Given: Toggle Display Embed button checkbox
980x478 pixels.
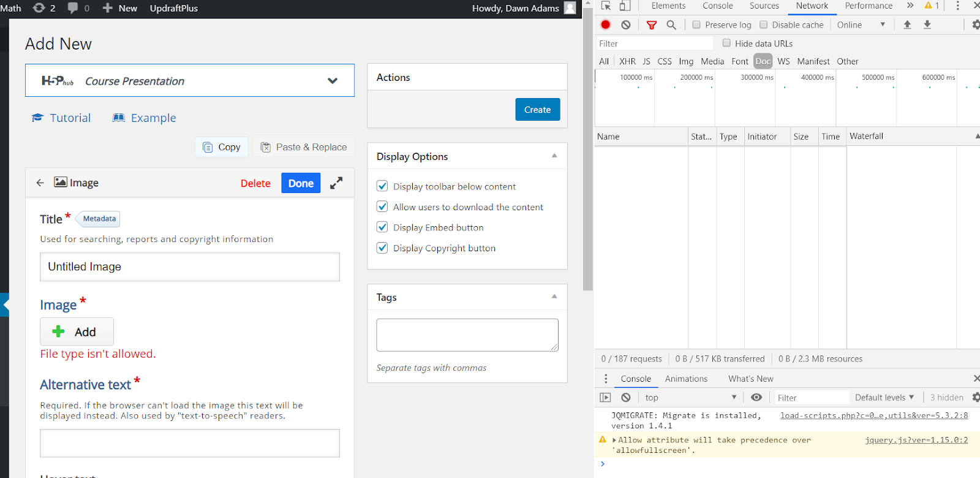Looking at the screenshot, I should point(382,227).
